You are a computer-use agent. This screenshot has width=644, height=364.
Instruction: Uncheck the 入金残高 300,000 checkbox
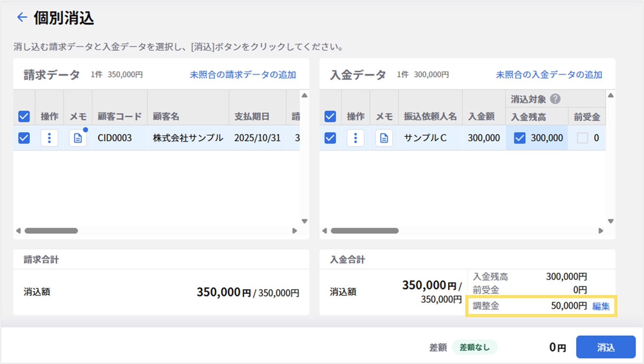pos(519,138)
